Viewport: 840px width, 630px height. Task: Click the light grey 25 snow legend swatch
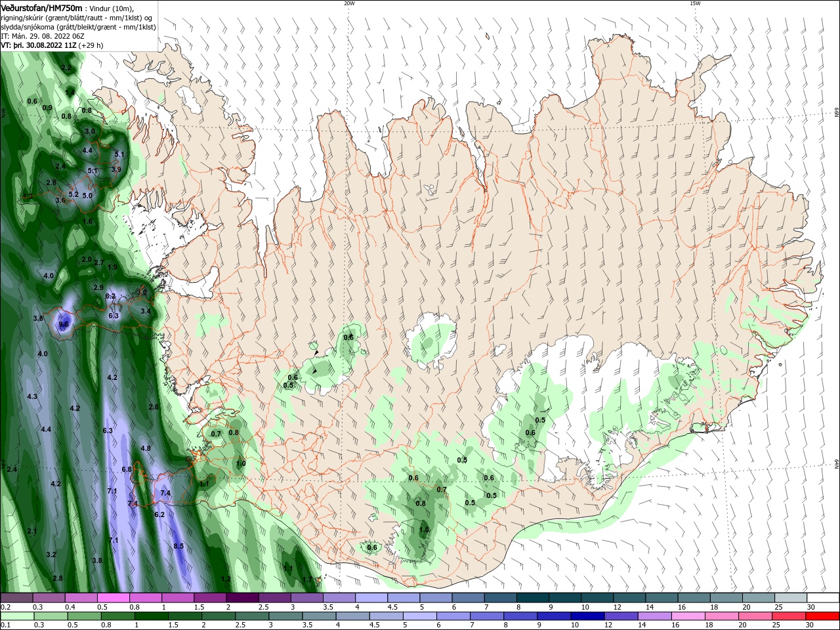click(x=790, y=598)
